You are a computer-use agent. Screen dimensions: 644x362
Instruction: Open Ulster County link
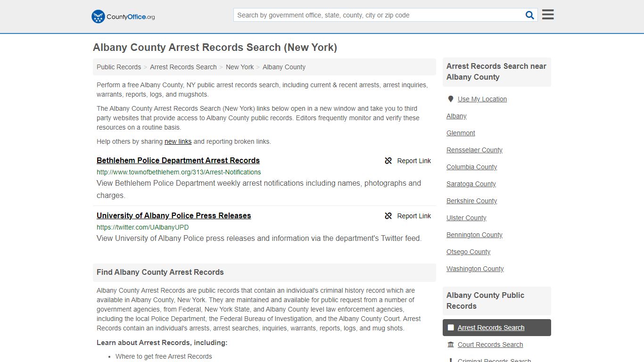tap(466, 218)
